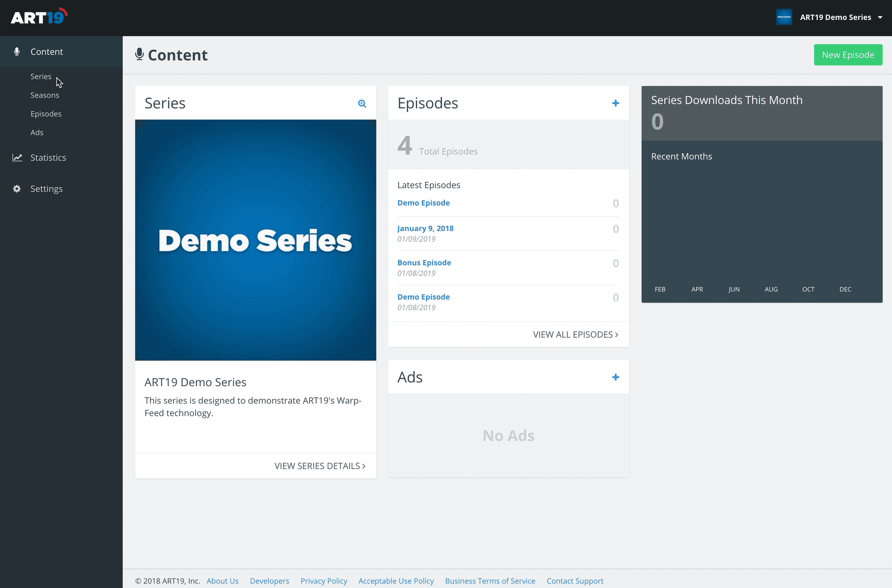Screen dimensions: 892x588
Task: Click the Privacy Policy footer link
Action: [x=324, y=581]
